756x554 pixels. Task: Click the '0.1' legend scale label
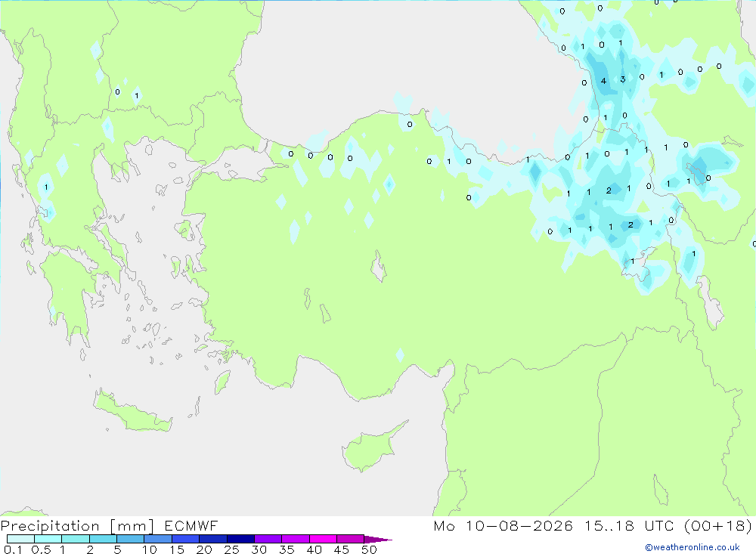13,549
